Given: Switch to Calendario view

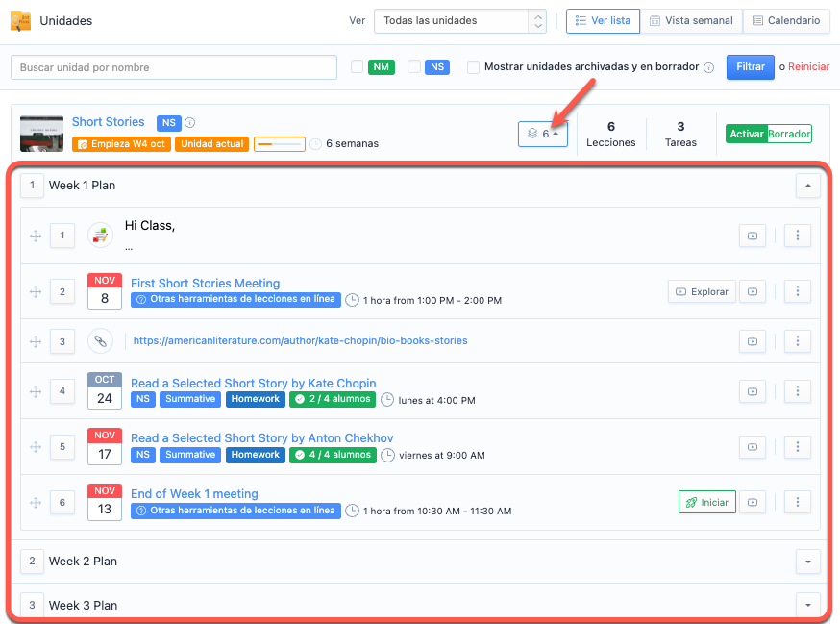Looking at the screenshot, I should [x=786, y=20].
